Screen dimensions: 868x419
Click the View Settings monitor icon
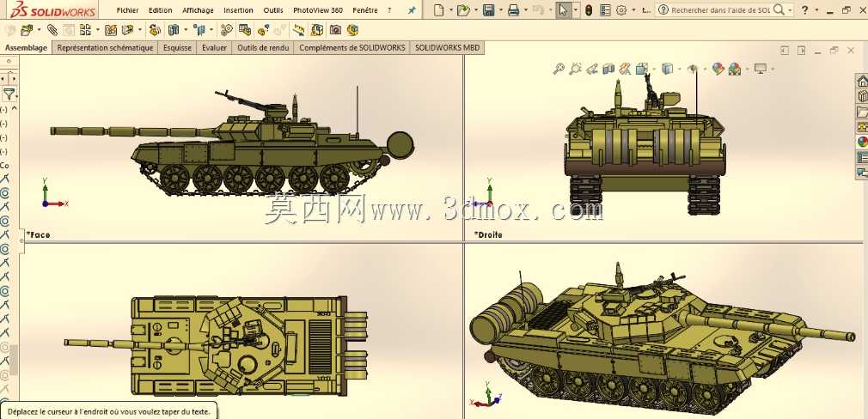tap(761, 69)
